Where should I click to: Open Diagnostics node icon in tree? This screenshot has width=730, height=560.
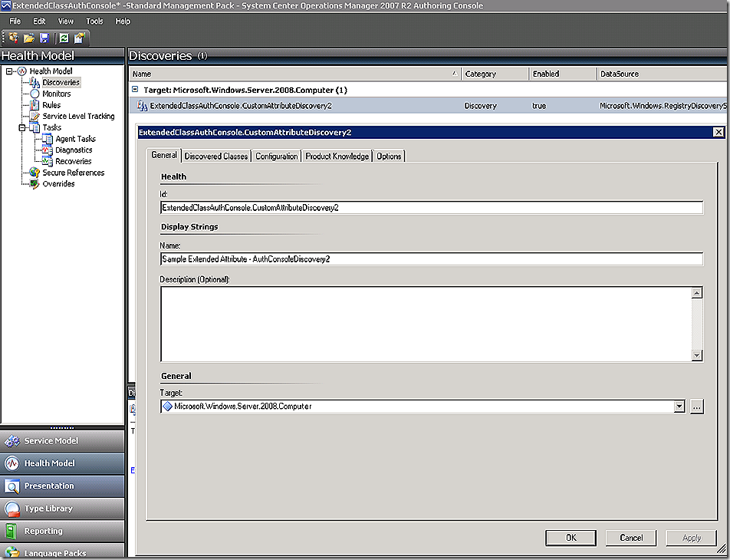48,150
